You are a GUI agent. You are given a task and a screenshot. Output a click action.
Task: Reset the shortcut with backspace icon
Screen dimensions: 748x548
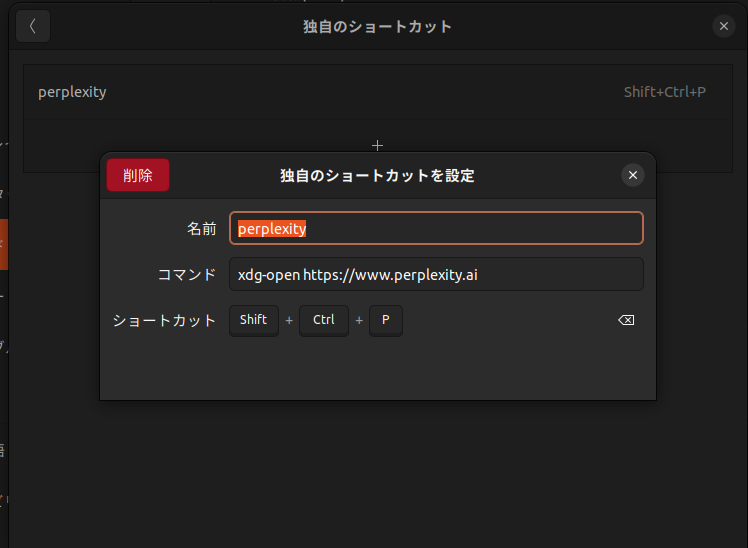tap(626, 320)
